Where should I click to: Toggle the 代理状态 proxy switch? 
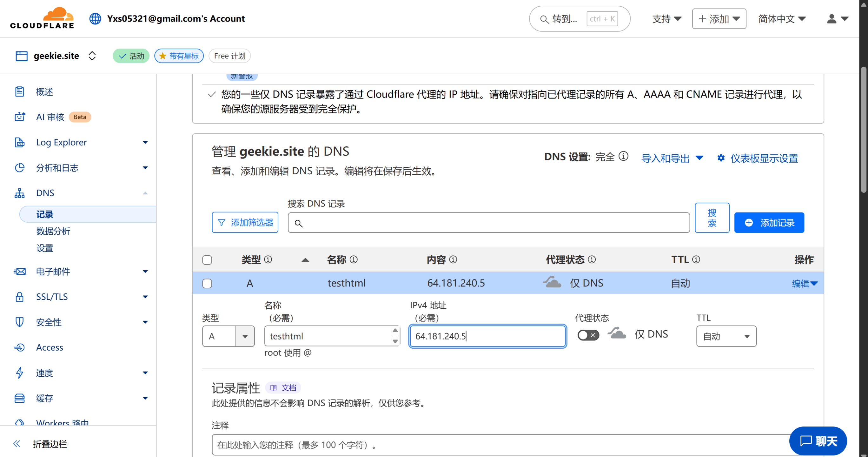click(x=588, y=335)
